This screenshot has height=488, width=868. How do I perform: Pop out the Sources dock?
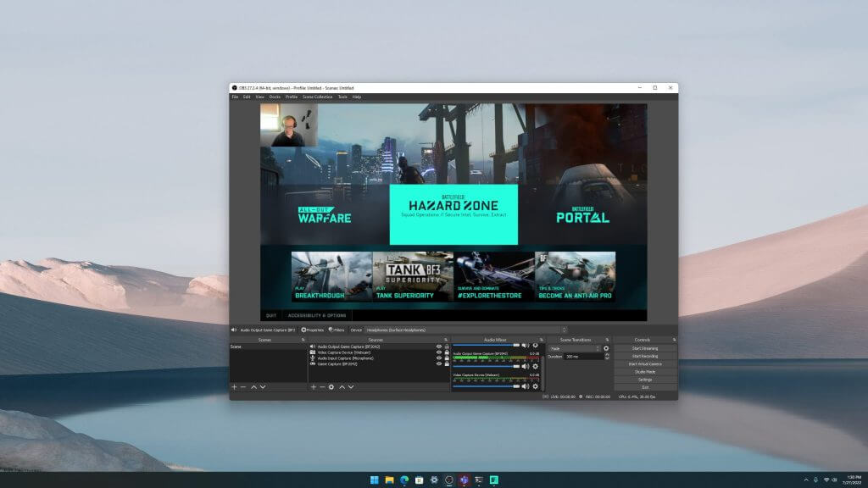click(446, 340)
